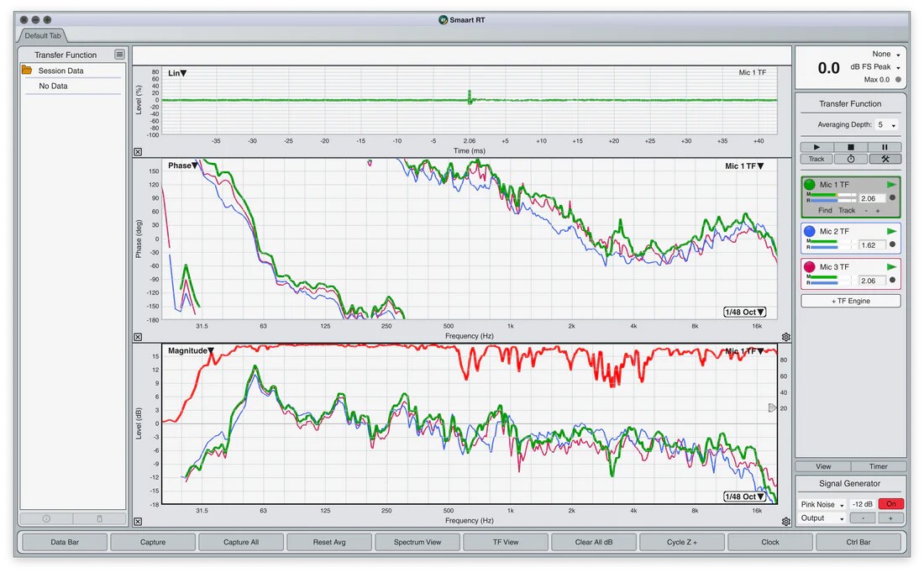Click the Clock button

click(x=770, y=542)
